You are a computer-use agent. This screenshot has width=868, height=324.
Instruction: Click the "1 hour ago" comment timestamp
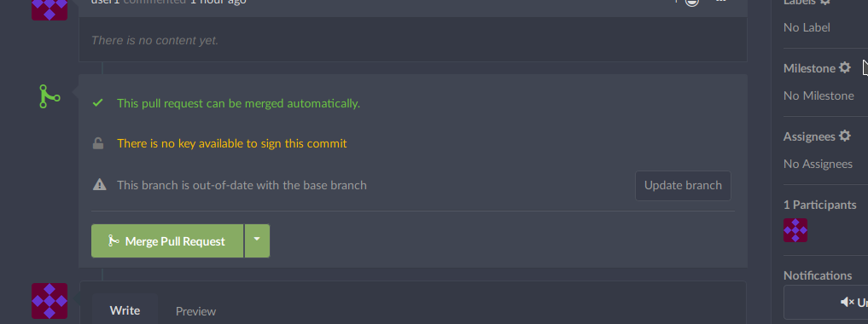coord(218,2)
